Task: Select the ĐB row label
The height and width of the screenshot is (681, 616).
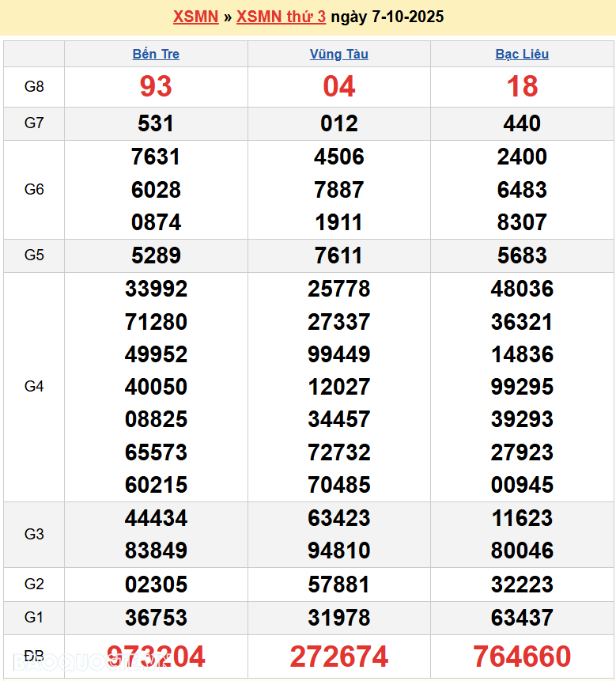Action: click(x=34, y=656)
